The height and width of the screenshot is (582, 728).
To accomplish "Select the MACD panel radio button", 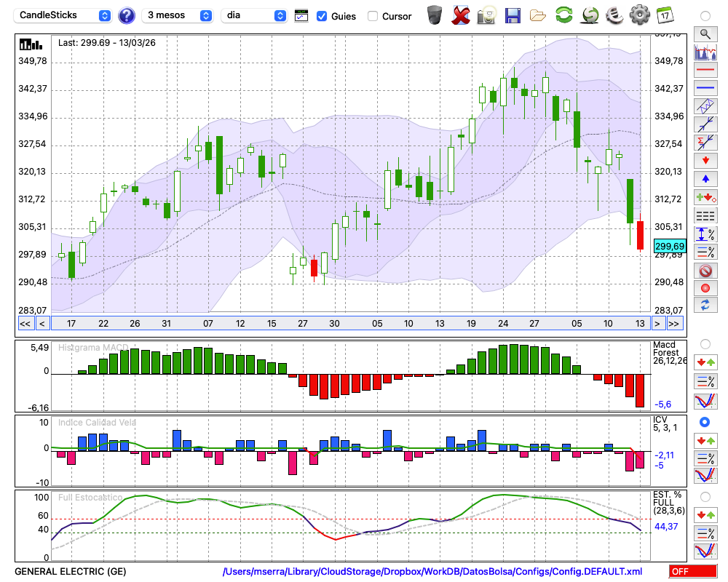I will point(705,344).
